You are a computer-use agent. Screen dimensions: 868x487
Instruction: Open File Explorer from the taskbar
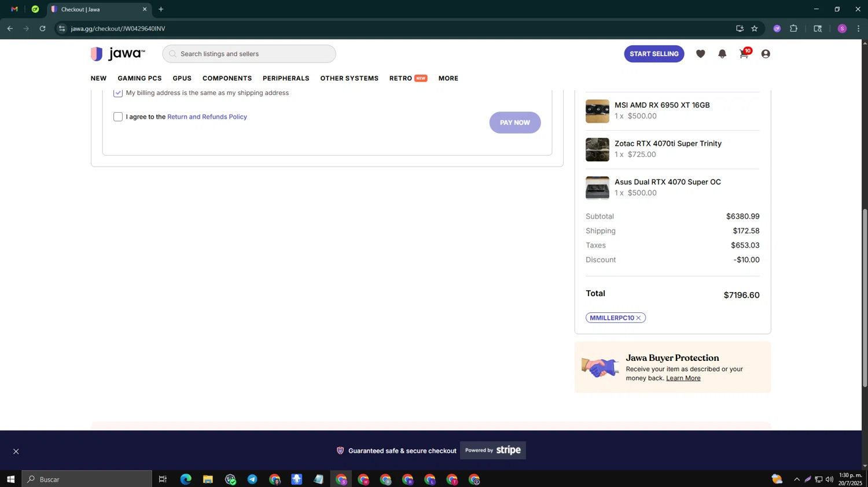(x=208, y=479)
